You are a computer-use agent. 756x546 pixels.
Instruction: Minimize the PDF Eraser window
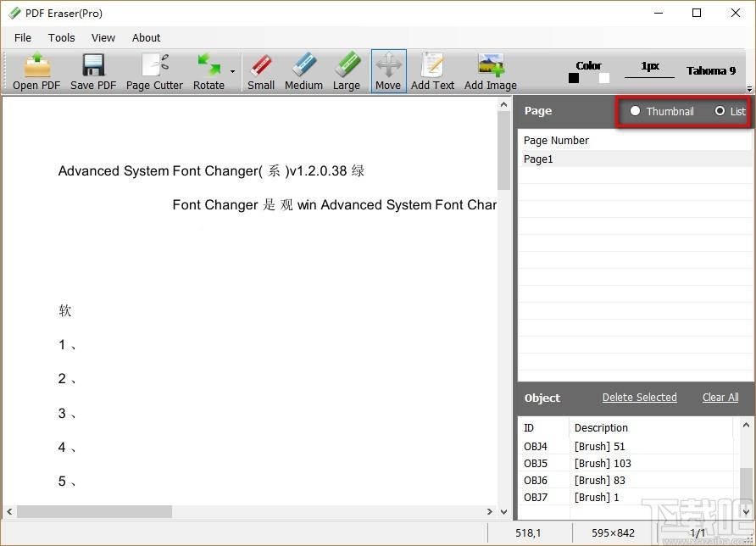point(659,13)
